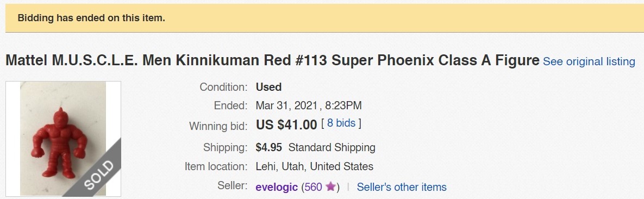Image resolution: width=644 pixels, height=199 pixels.
Task: Click the Winning bid label
Action: pyautogui.click(x=218, y=126)
